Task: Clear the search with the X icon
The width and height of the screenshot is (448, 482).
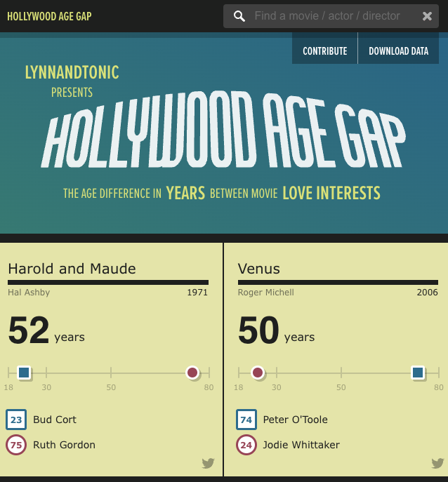Action: pyautogui.click(x=427, y=16)
